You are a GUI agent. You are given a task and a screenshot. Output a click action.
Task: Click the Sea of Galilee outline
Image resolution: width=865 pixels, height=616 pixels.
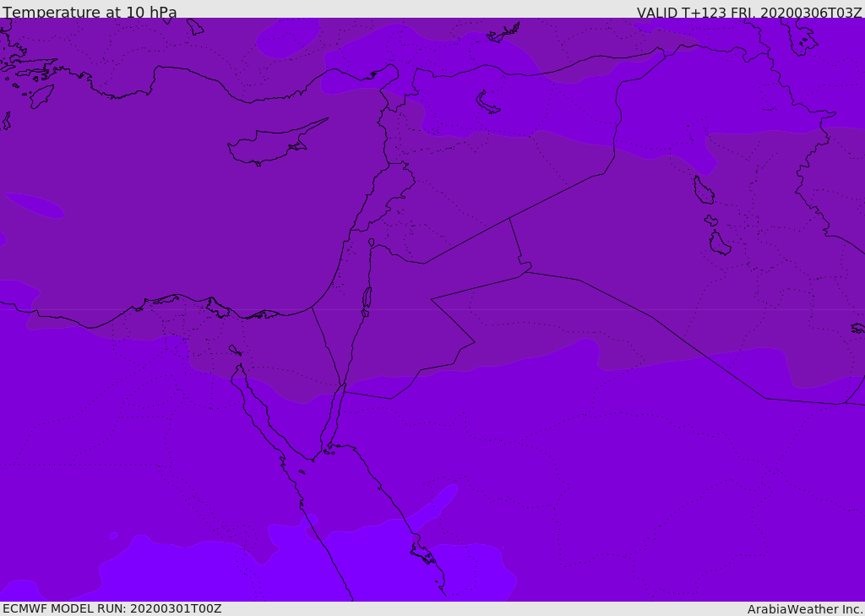click(371, 243)
